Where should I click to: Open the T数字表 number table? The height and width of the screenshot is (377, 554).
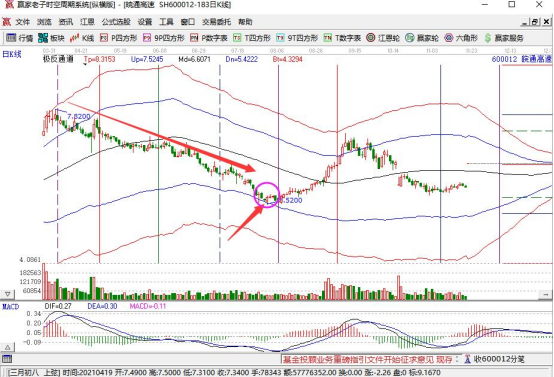tap(342, 38)
